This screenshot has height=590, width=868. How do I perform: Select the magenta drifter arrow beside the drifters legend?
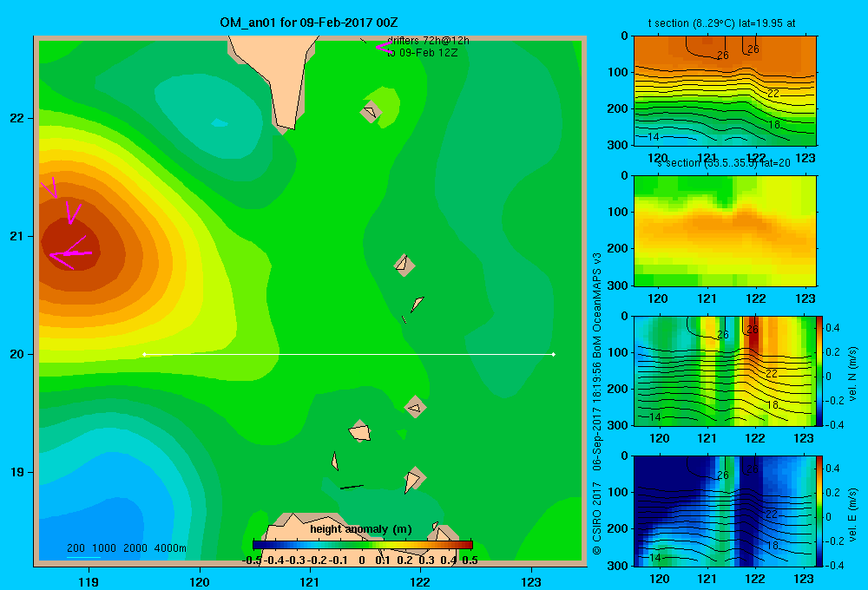384,47
